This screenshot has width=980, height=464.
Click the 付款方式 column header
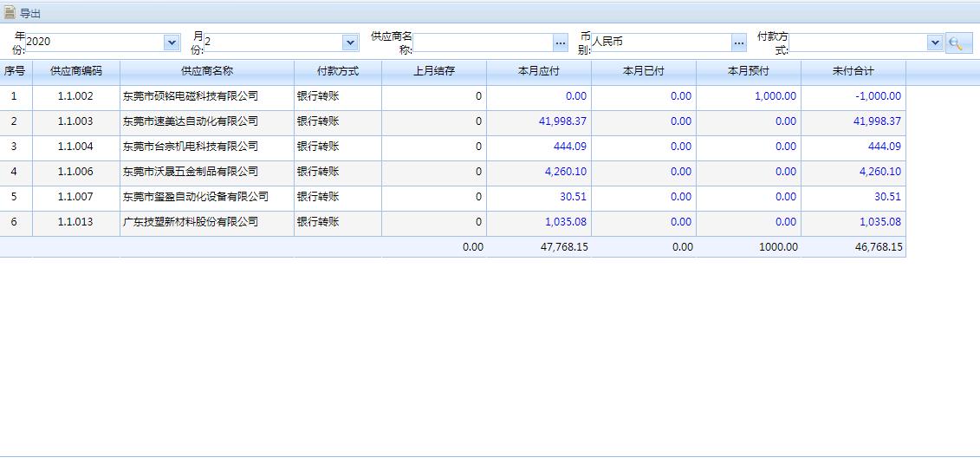click(x=338, y=72)
